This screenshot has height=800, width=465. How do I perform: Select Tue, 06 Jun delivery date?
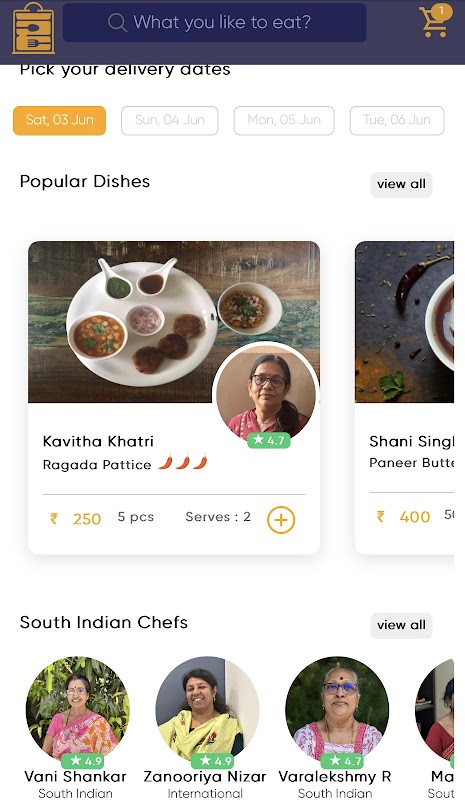point(397,120)
